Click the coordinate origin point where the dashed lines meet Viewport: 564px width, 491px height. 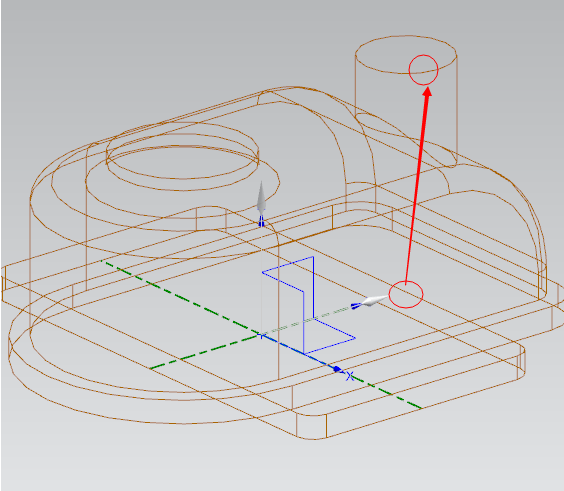(x=261, y=336)
